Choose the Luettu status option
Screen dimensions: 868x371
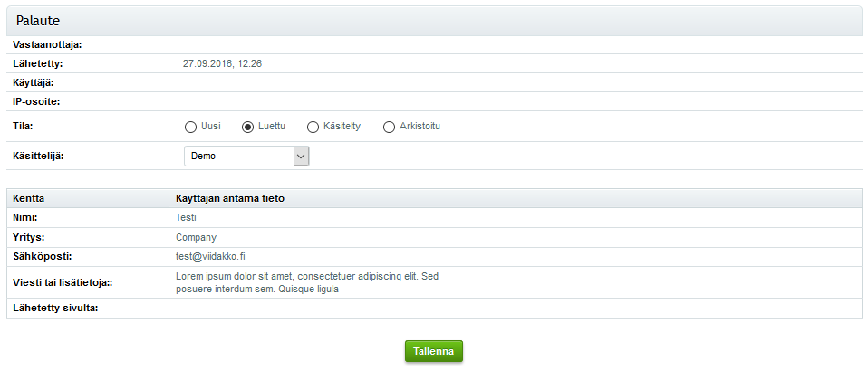[x=247, y=127]
